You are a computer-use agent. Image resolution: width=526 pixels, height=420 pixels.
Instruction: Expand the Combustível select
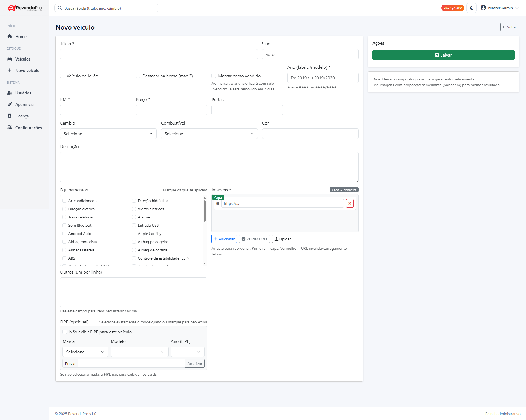pos(209,134)
